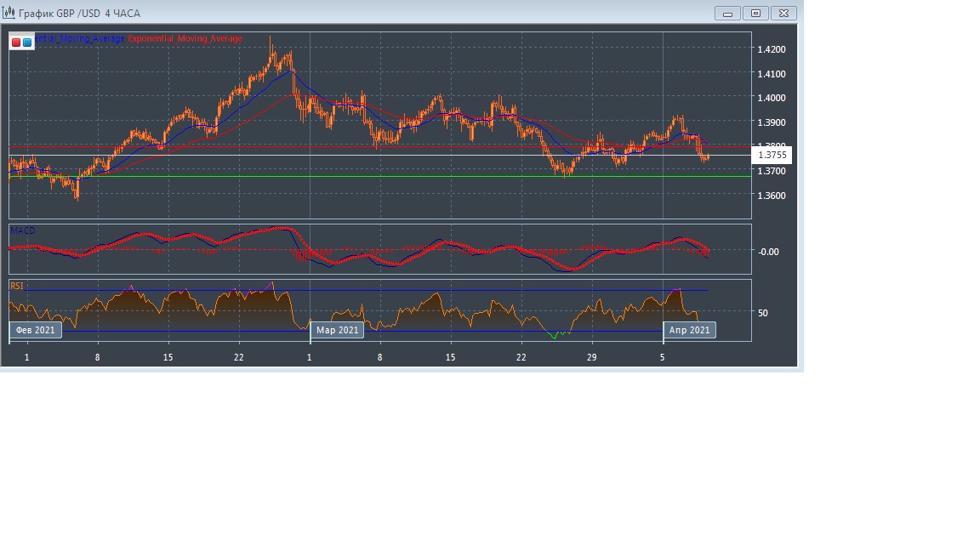Click the date 22 under Фев 2021
The image size is (980, 551).
pyautogui.click(x=239, y=358)
